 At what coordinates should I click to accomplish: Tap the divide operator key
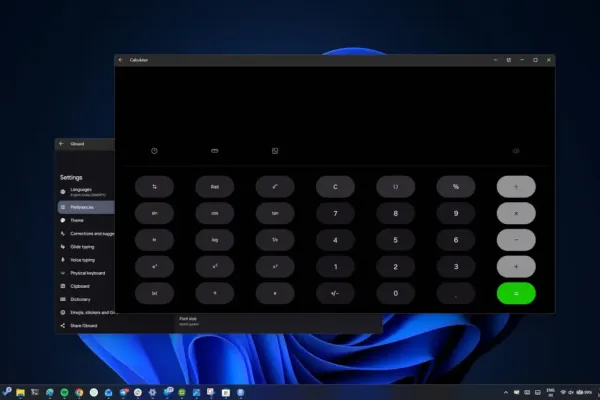tap(516, 187)
